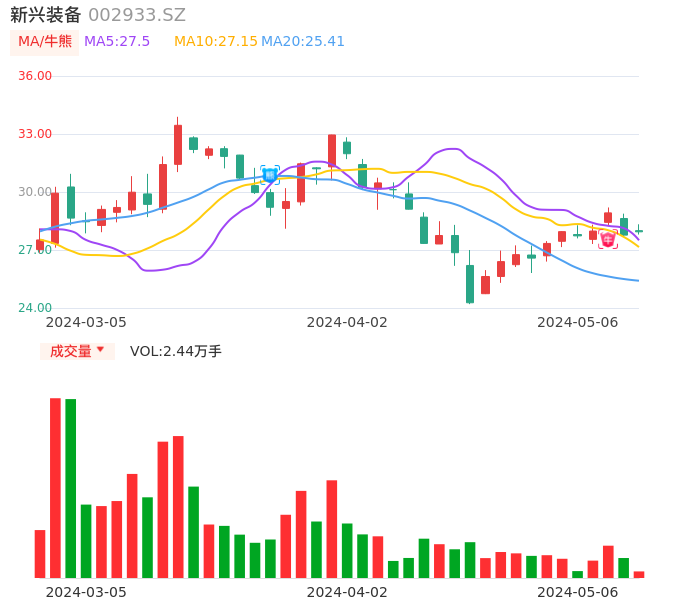Click the stock code 002933.SZ
This screenshot has height=606, width=686.
137,15
